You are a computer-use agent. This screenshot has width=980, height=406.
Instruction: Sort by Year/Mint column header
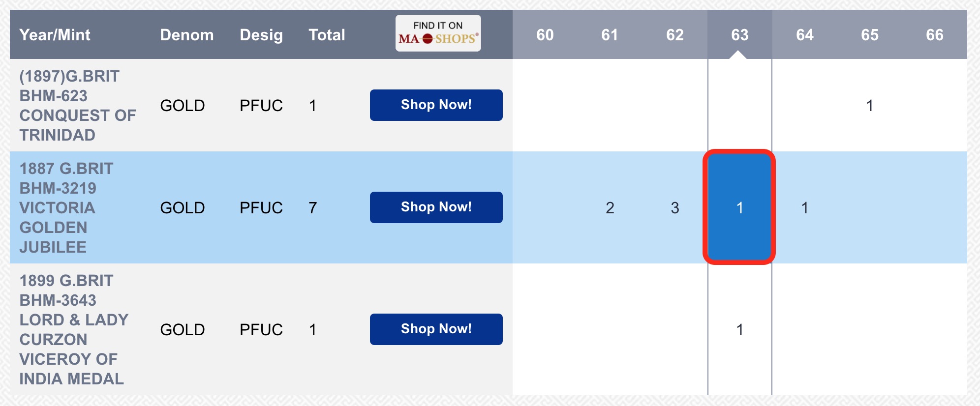(55, 35)
